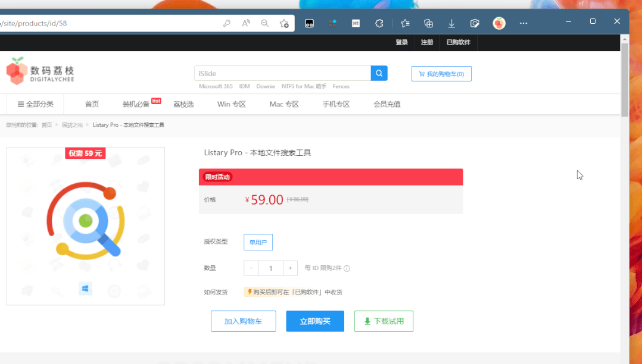Add page to favorites with star icon

[284, 23]
